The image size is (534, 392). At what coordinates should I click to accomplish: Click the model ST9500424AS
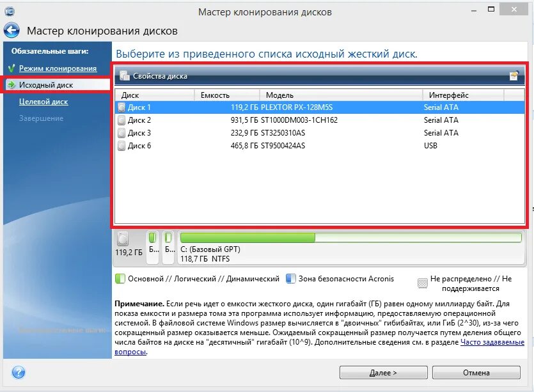283,146
